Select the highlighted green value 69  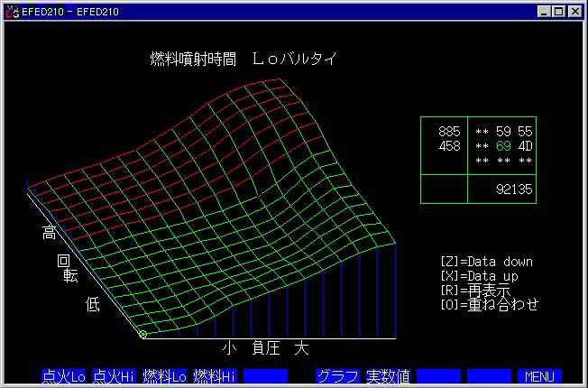click(x=503, y=145)
